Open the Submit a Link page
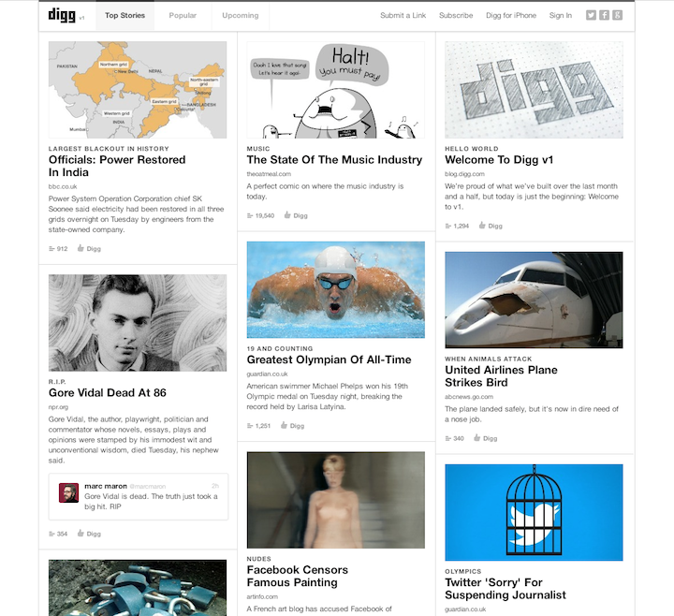The width and height of the screenshot is (674, 616). coord(403,16)
